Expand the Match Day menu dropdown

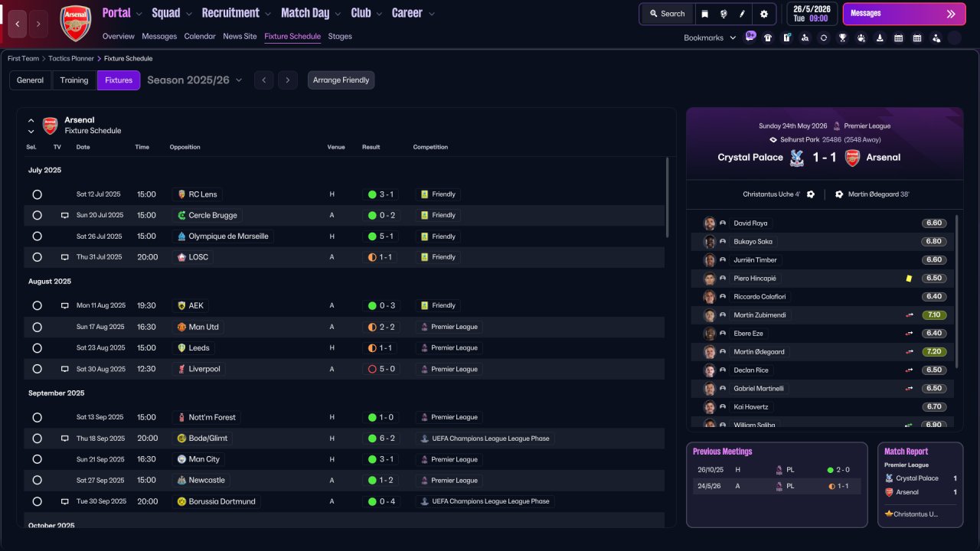click(338, 14)
